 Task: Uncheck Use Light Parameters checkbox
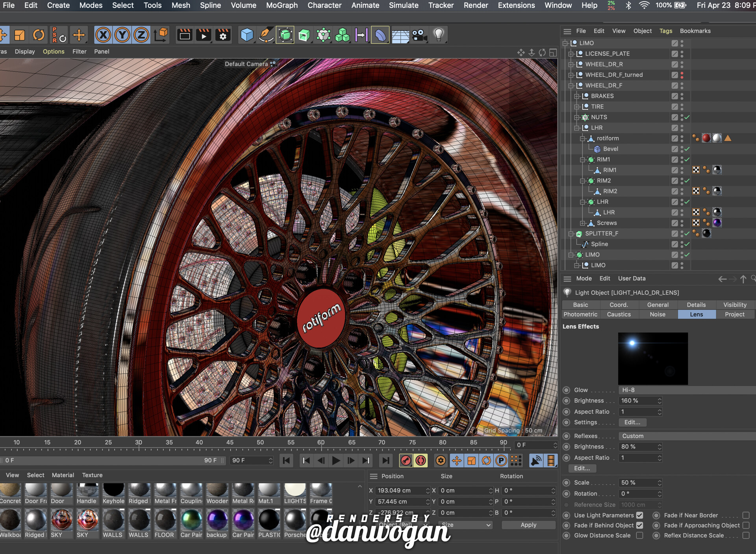639,515
